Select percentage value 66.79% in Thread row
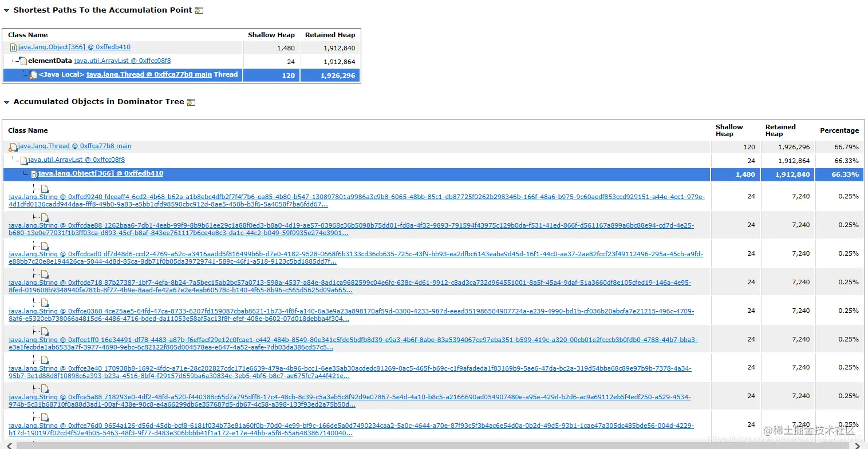868x449 pixels. (846, 147)
